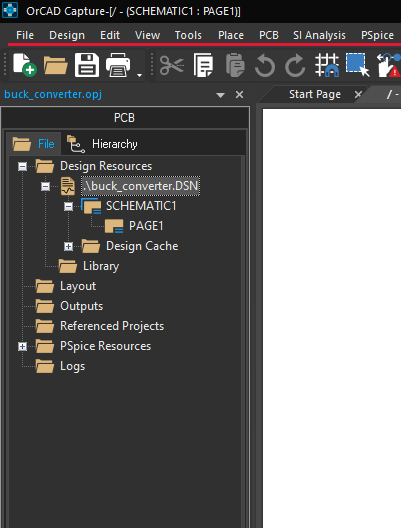
Task: Open the Design menu
Action: click(67, 35)
